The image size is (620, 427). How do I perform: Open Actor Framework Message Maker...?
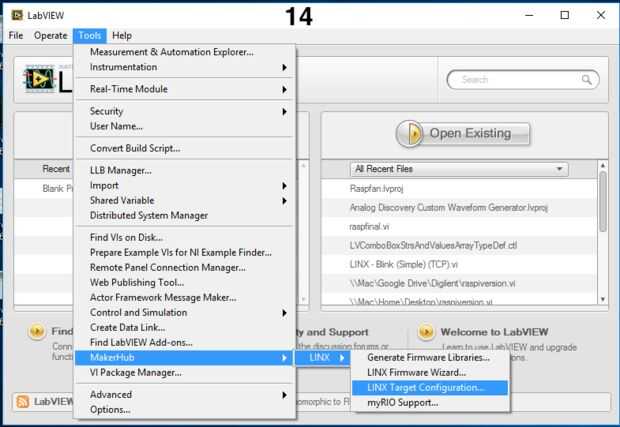click(x=185, y=298)
